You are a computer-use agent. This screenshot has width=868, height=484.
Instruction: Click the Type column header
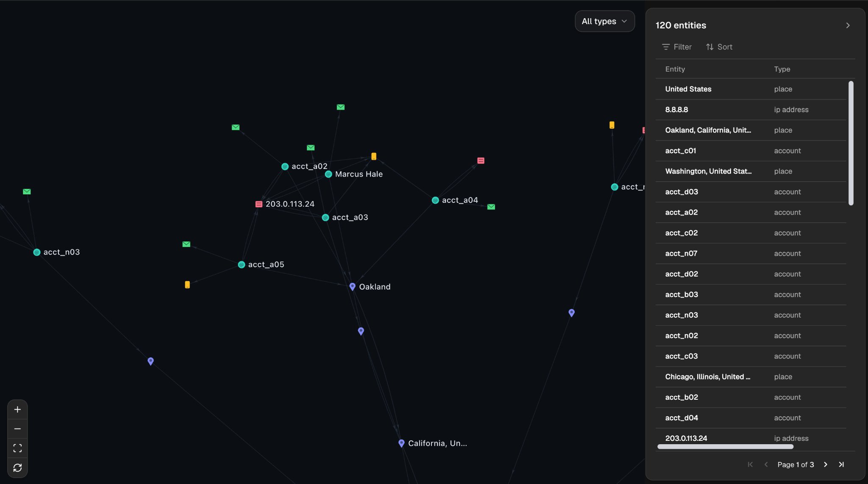pos(782,69)
